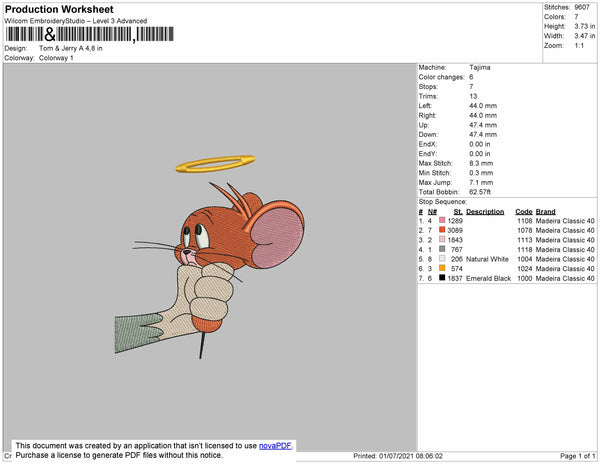Click the Zoom value 1:1
The width and height of the screenshot is (600, 464).
coord(579,46)
